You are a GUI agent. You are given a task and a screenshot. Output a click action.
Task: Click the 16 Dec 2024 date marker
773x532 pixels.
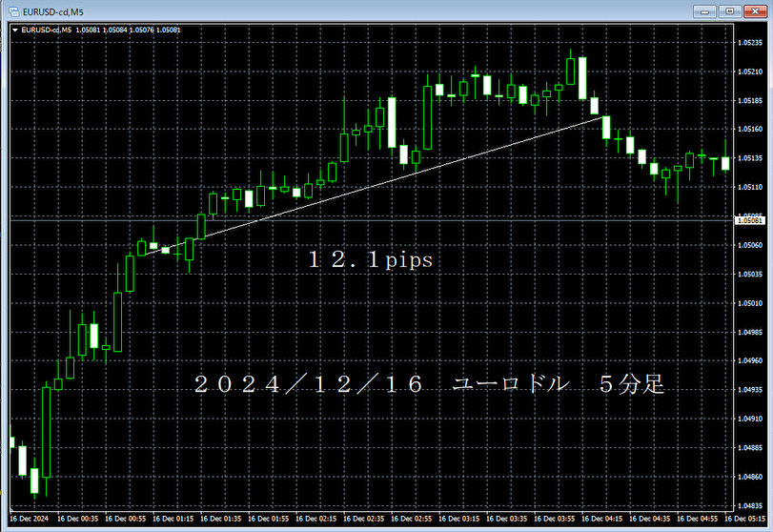(x=26, y=520)
